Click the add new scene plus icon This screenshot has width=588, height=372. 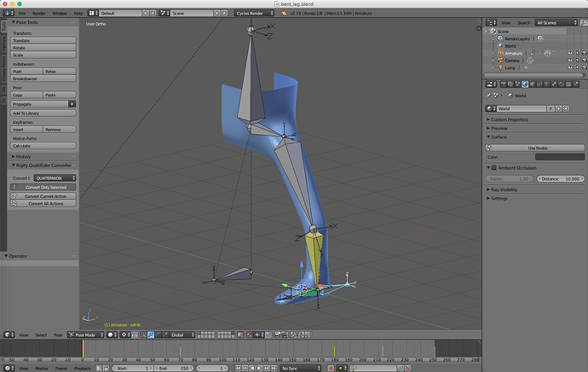tap(216, 13)
